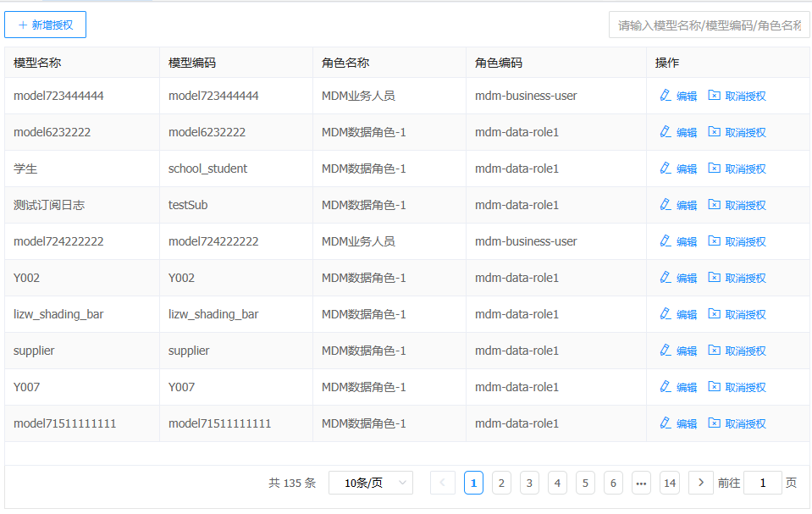The width and height of the screenshot is (812, 514).
Task: Go to next page using right arrow
Action: (700, 483)
